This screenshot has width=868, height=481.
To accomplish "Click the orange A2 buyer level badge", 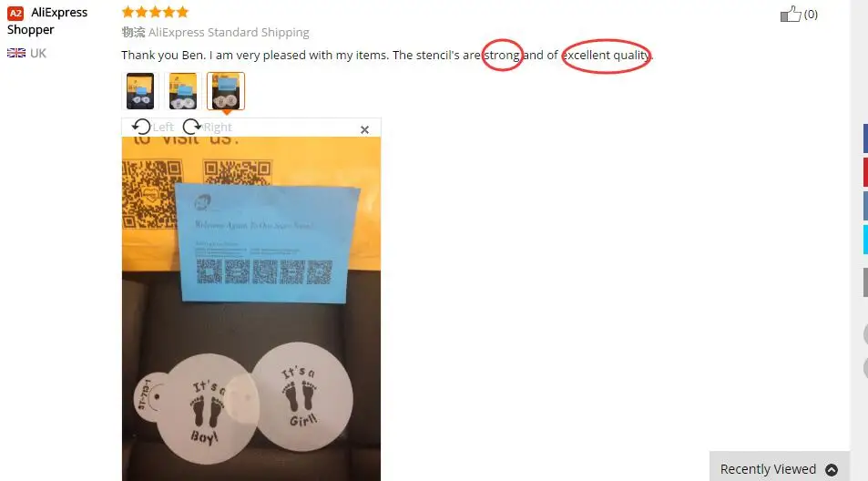I will [15, 13].
